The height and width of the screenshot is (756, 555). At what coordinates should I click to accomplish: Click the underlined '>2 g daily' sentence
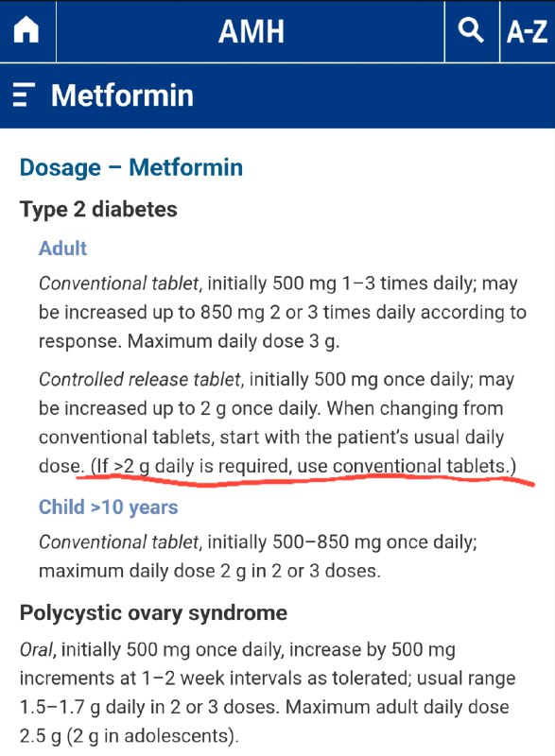click(304, 466)
